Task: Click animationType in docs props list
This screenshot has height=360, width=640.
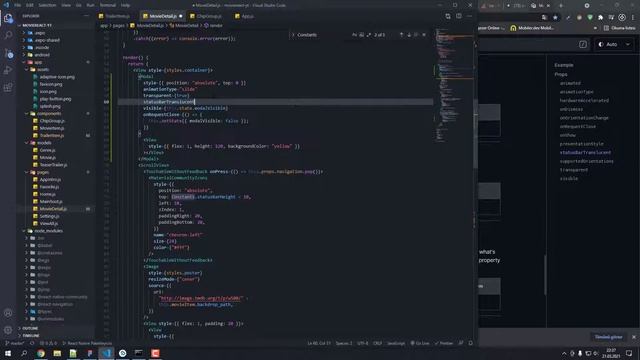Action: [576, 92]
